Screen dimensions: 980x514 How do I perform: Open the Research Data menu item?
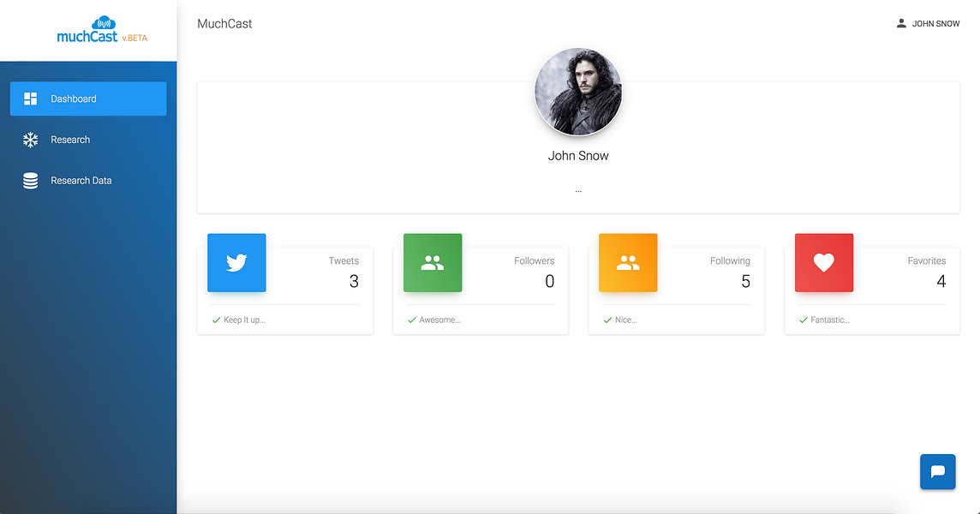(x=88, y=181)
